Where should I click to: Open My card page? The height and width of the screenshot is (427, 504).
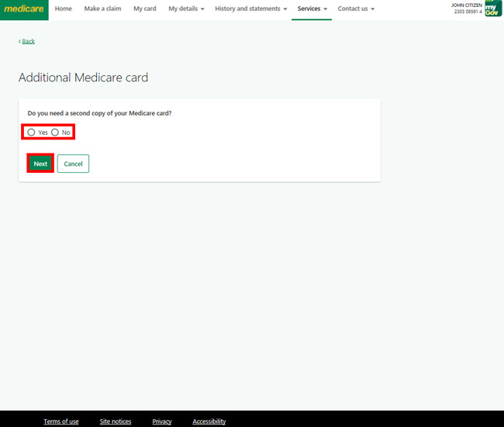pyautogui.click(x=145, y=9)
